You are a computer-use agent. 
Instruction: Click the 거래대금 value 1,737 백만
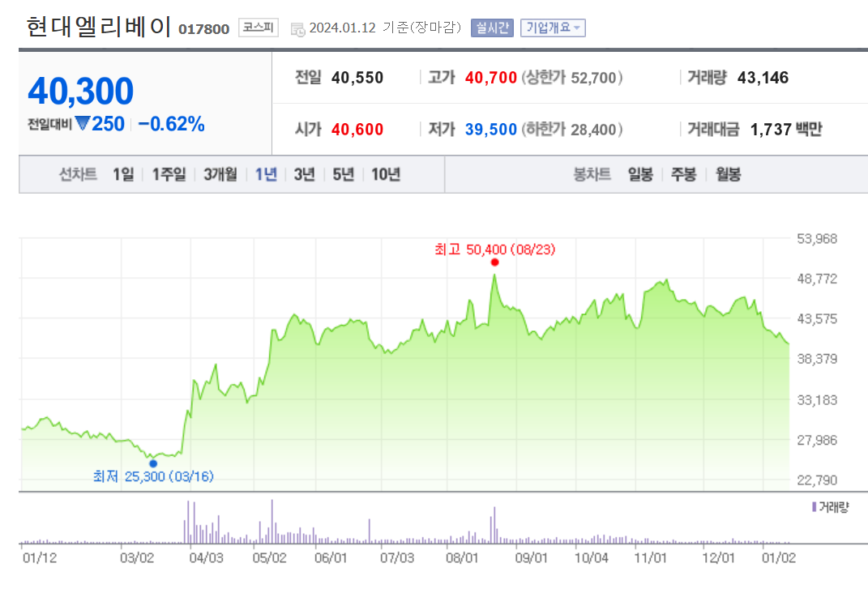786,130
